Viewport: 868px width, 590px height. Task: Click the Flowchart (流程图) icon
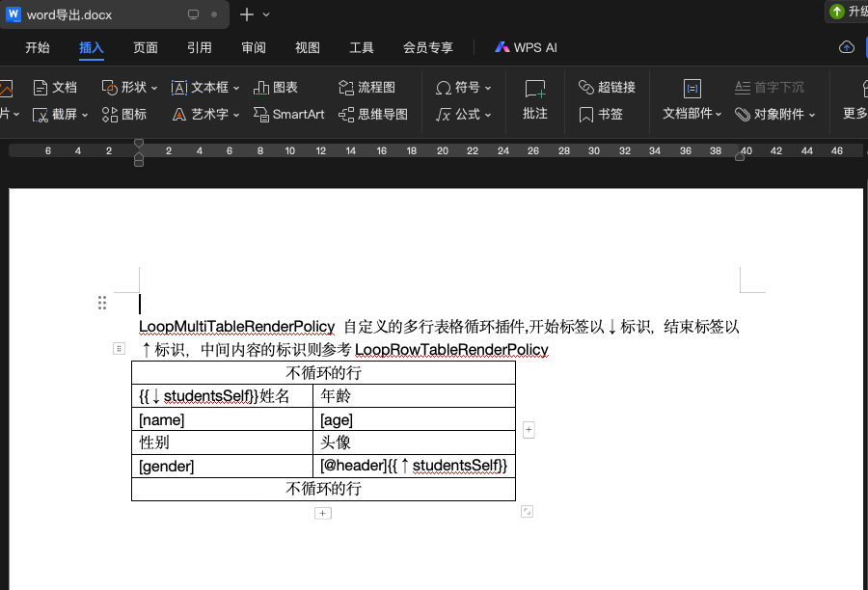tap(347, 88)
